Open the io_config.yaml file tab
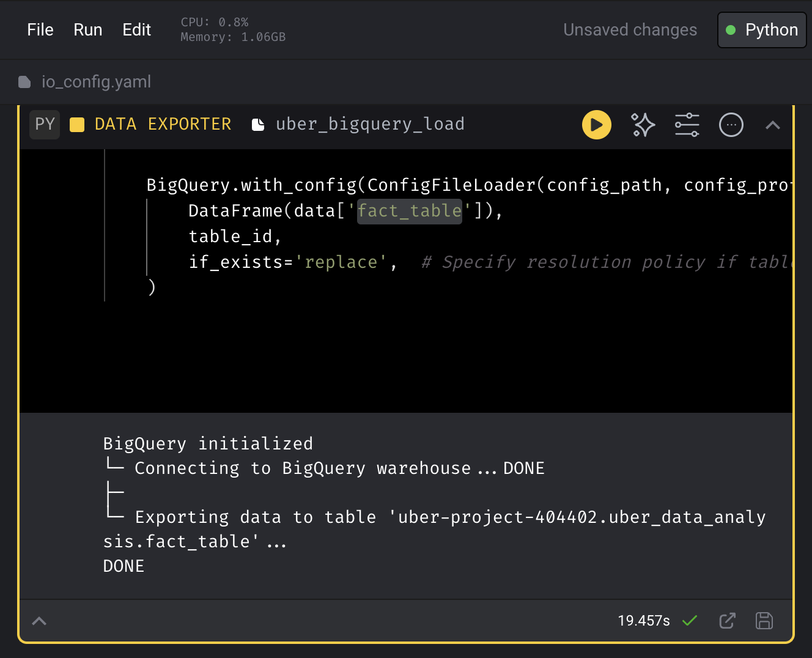Viewport: 812px width, 658px height. click(x=96, y=82)
